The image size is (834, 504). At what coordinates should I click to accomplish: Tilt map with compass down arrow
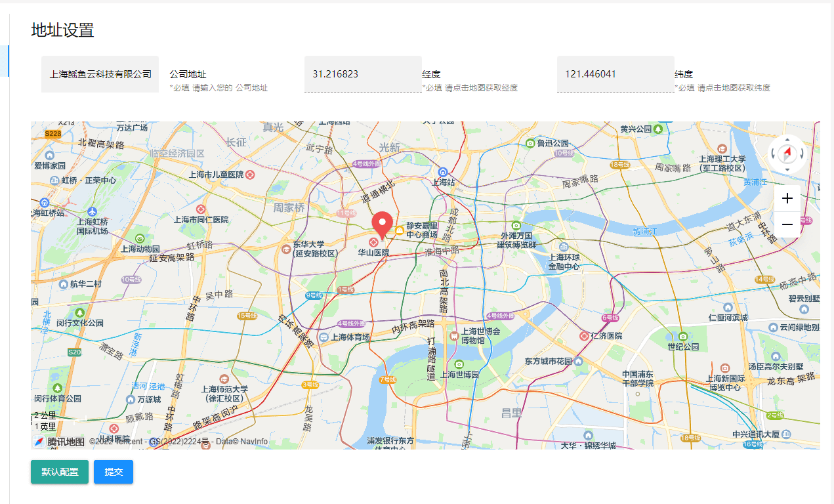click(787, 168)
